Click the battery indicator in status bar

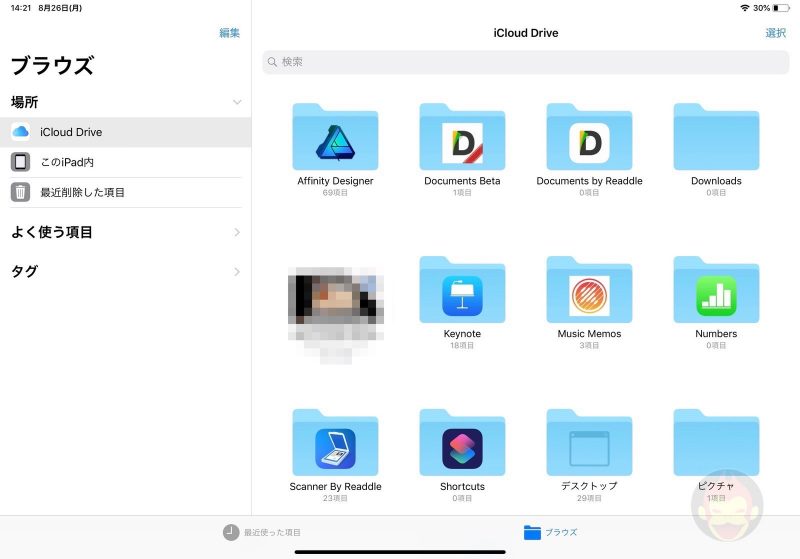782,8
